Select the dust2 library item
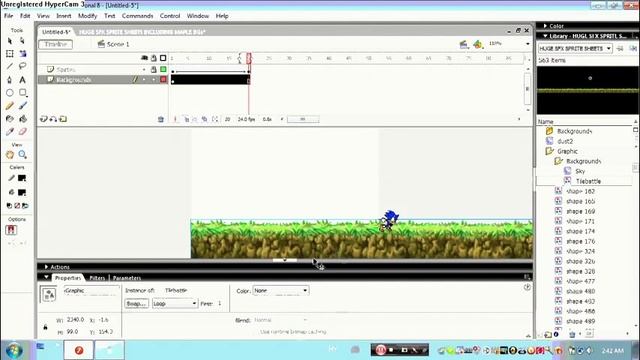The height and width of the screenshot is (360, 640). coord(565,141)
